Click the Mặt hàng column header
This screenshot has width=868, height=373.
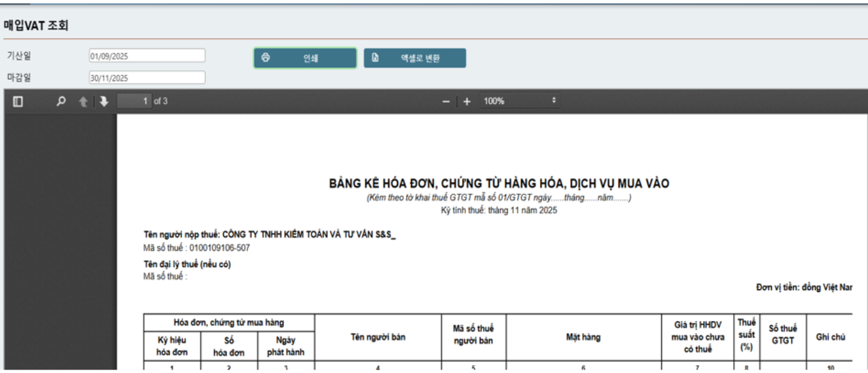coord(583,337)
